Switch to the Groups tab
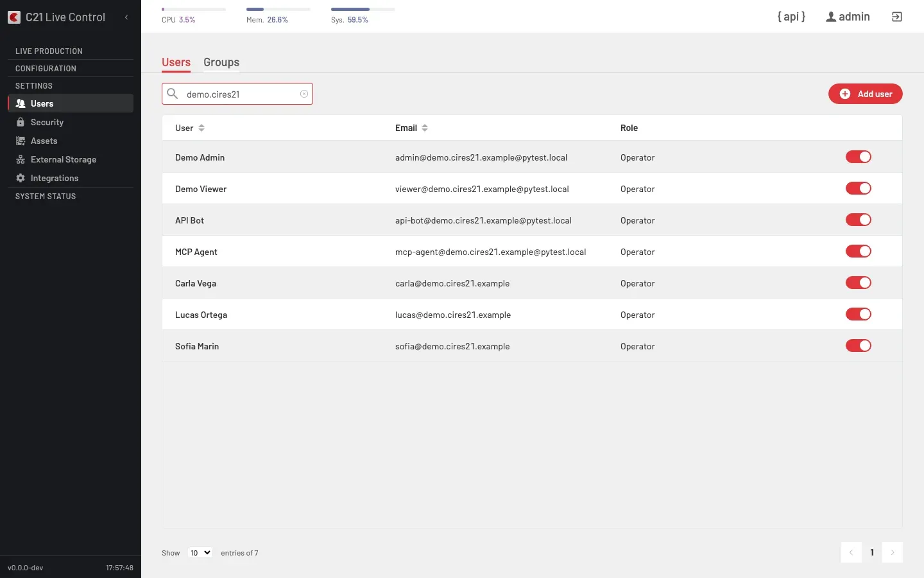The width and height of the screenshot is (924, 578). [x=221, y=62]
